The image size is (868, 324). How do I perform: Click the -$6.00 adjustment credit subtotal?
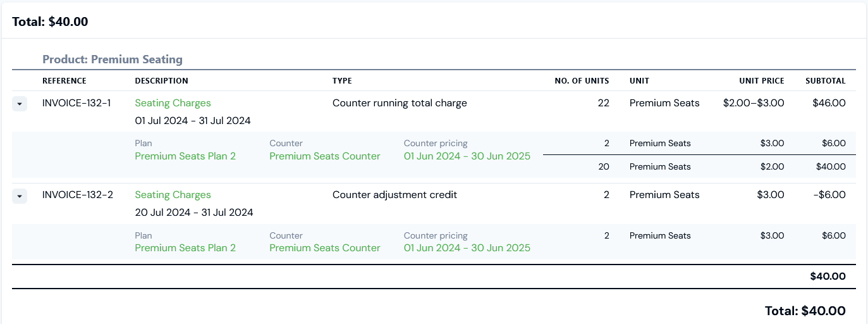(829, 195)
